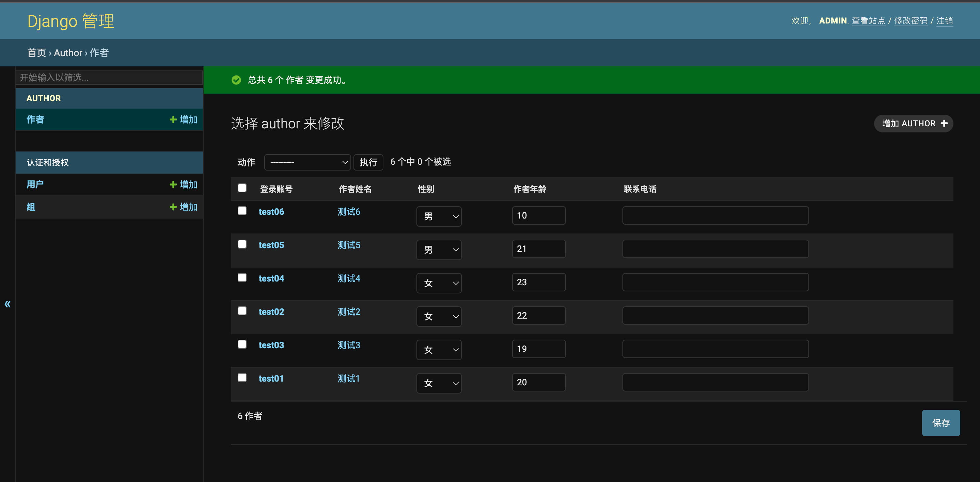Click the 登录账号 column header
Viewport: 980px width, 482px height.
276,189
